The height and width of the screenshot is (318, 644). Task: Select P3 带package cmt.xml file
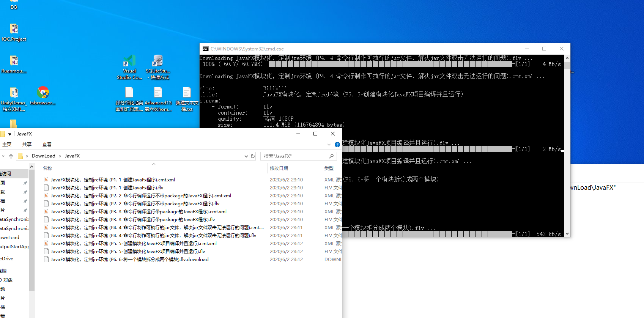tap(139, 212)
